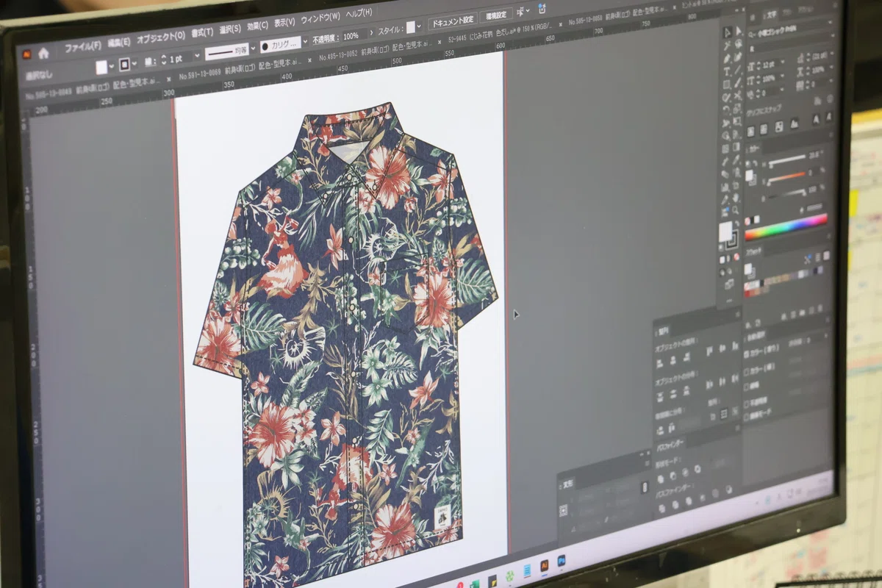Select the Scale tool
This screenshot has width=882, height=588.
[738, 109]
